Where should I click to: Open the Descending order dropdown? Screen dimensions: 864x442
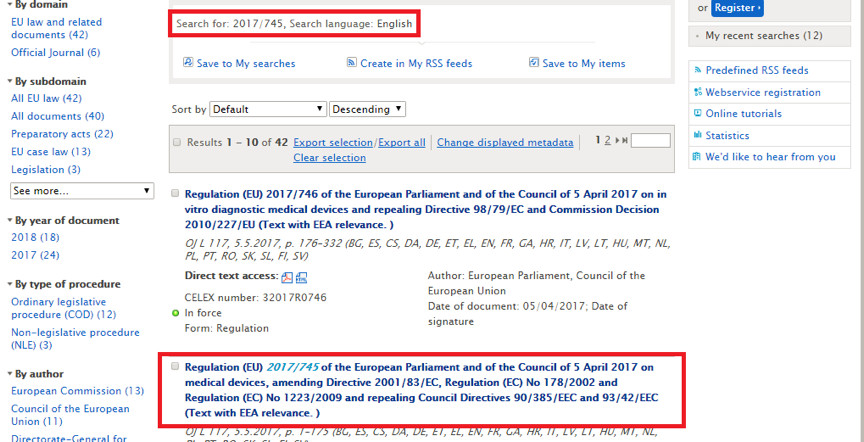(367, 109)
